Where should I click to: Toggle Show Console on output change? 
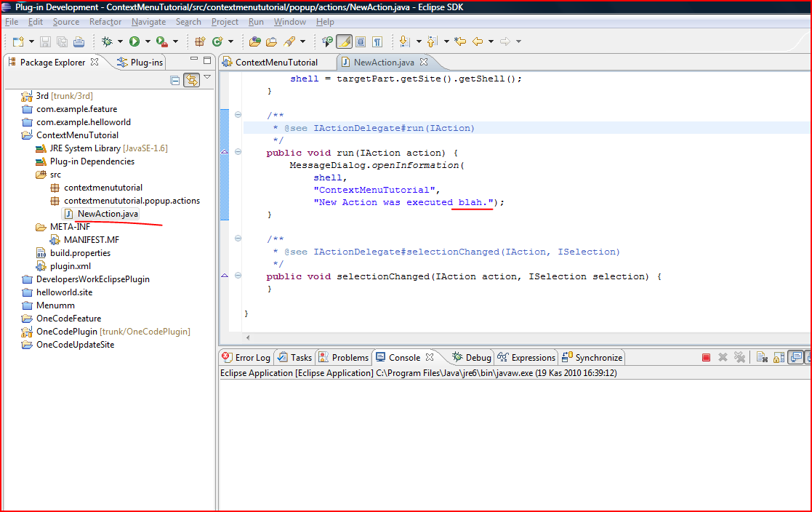pyautogui.click(x=795, y=358)
